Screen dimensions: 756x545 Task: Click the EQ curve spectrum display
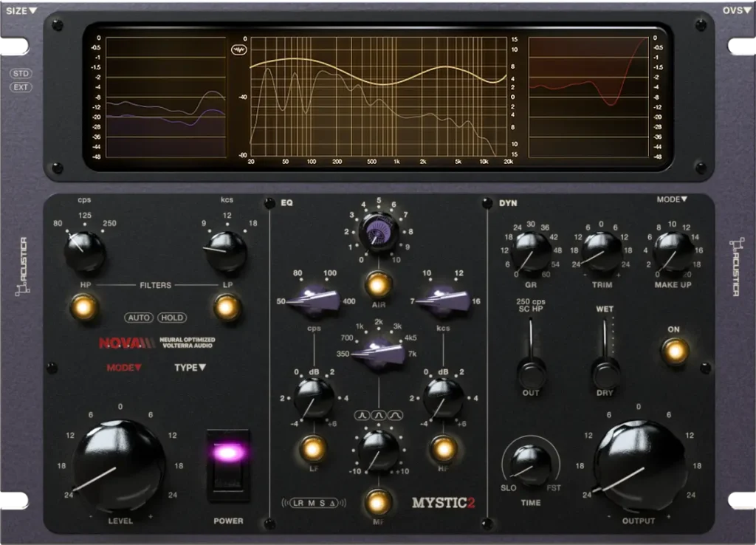coord(379,97)
